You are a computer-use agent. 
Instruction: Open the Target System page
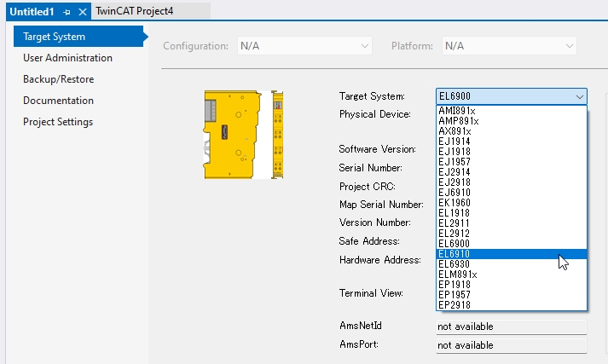tap(78, 37)
